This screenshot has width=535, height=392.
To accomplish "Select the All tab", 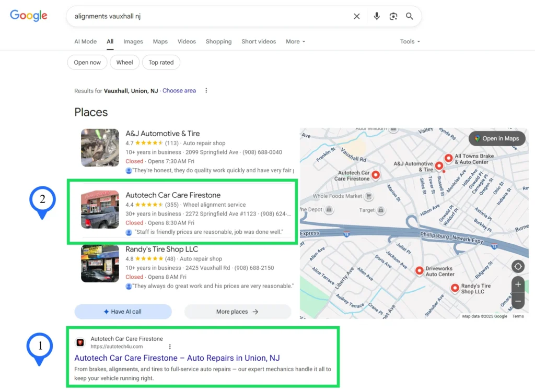I will [110, 42].
